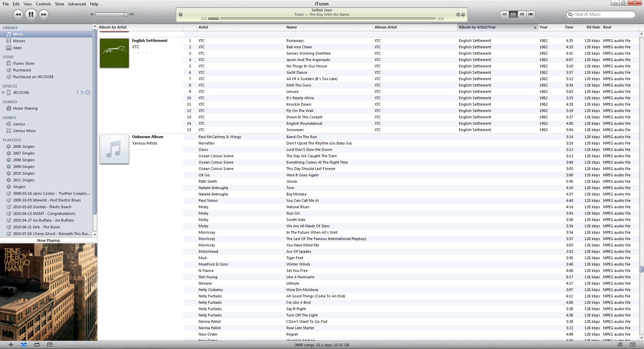This screenshot has width=644, height=349.
Task: Switch to plain song list view
Action: 504,14
